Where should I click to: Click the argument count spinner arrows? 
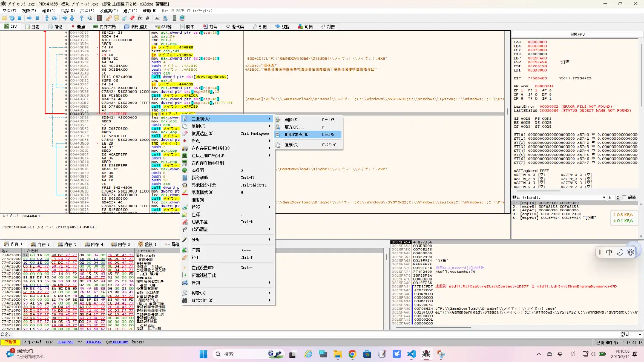pos(617,197)
